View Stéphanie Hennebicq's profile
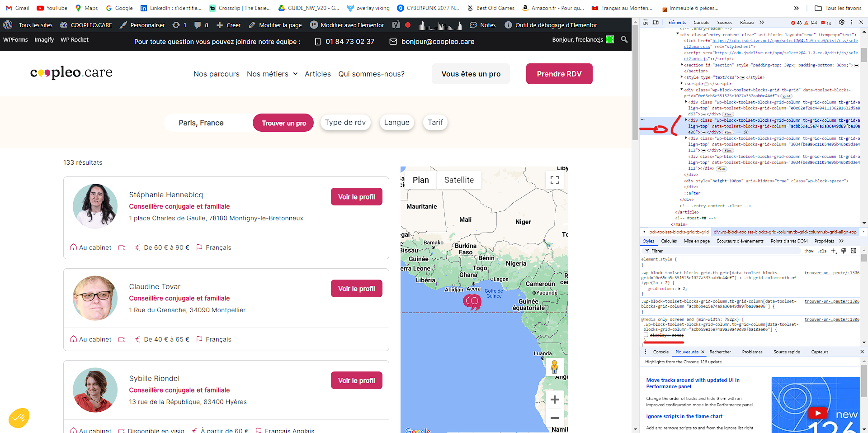The width and height of the screenshot is (868, 433). tap(356, 197)
